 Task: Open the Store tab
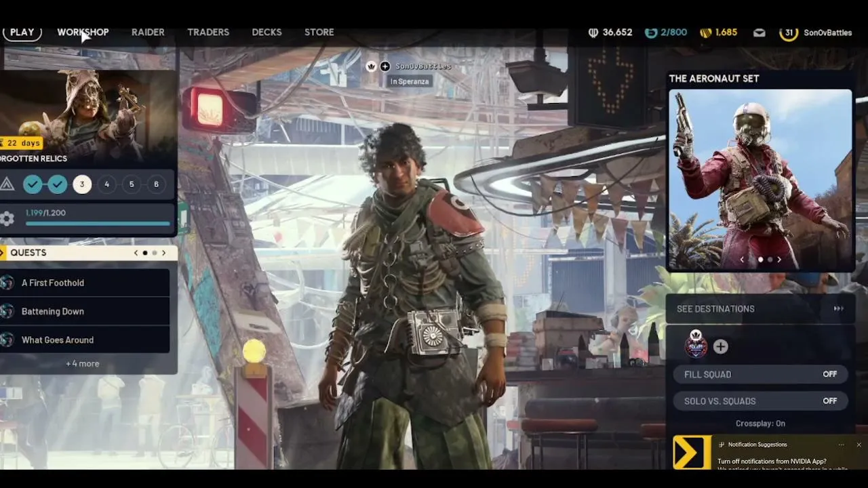pyautogui.click(x=319, y=32)
